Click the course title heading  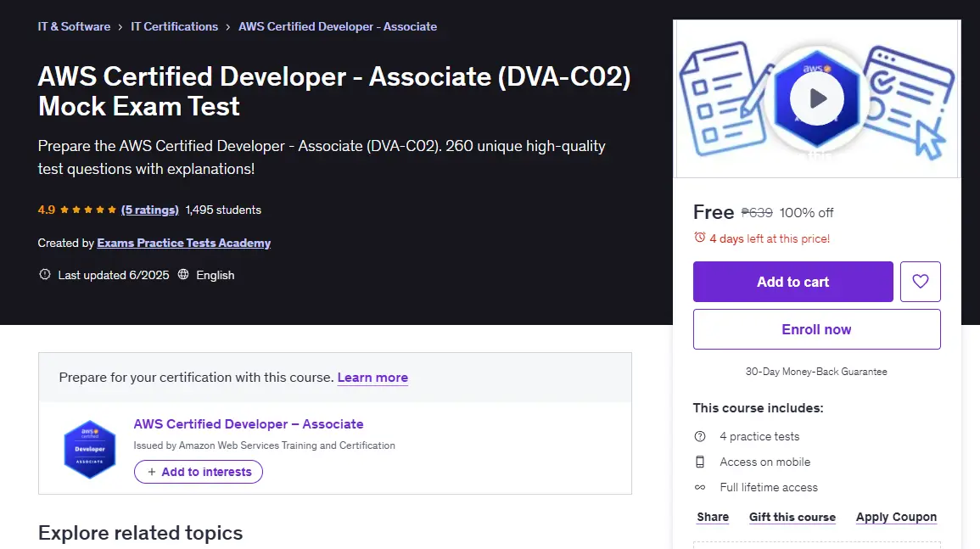pos(333,92)
